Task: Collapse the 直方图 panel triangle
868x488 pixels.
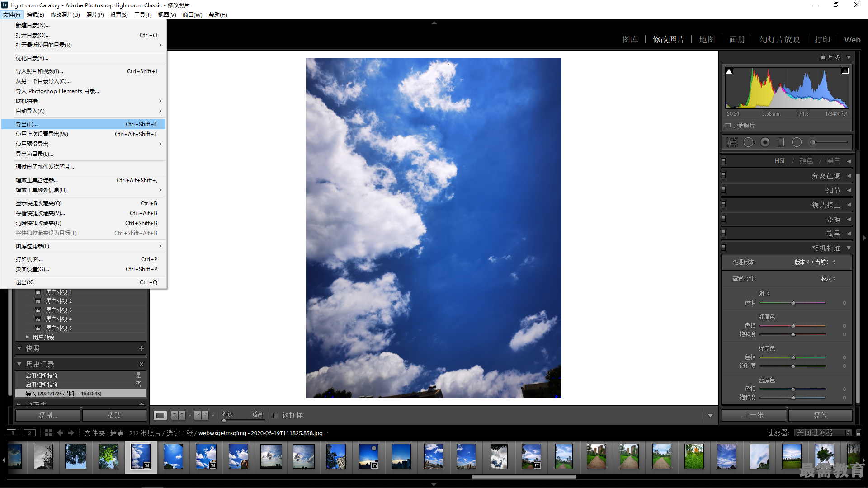Action: point(849,57)
